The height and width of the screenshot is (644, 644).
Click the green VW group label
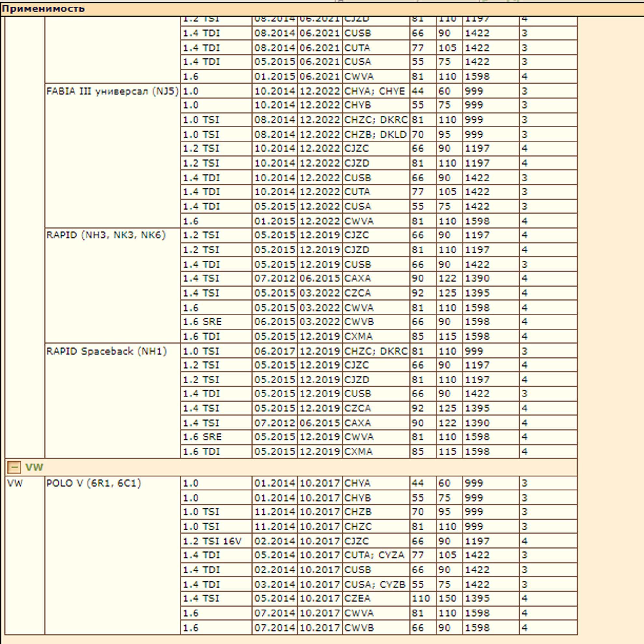coord(34,467)
